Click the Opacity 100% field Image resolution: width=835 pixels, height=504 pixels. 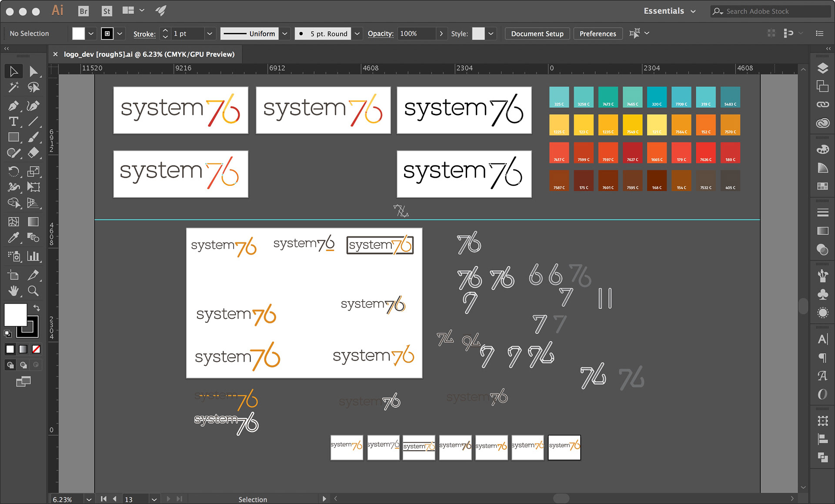pyautogui.click(x=416, y=33)
